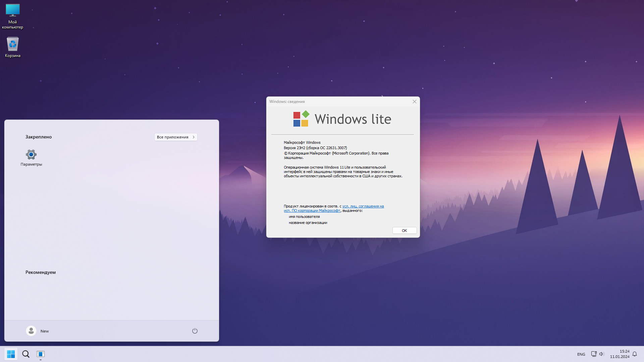Click the New user avatar icon
This screenshot has width=644, height=362.
(x=31, y=331)
